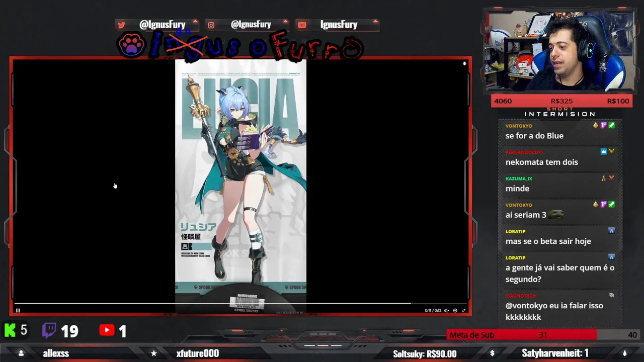Screen dimensions: 644x362
Task: Click the purple Twitch logo icon
Action: pos(49,330)
